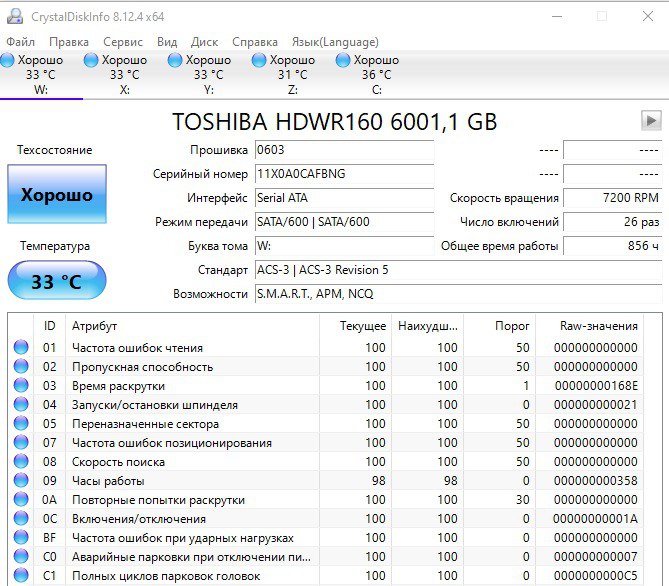The image size is (669, 586).
Task: Open the Диск menu
Action: pyautogui.click(x=204, y=42)
